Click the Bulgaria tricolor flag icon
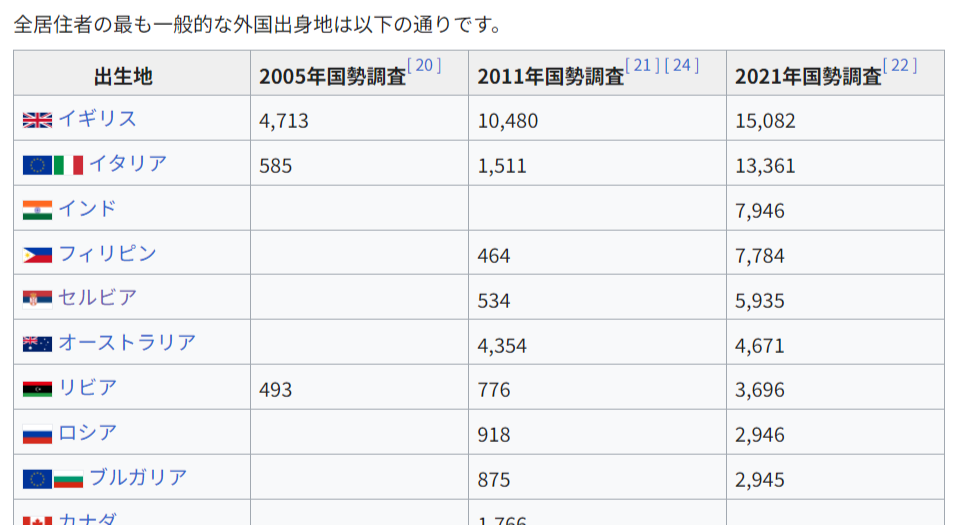 pos(69,479)
